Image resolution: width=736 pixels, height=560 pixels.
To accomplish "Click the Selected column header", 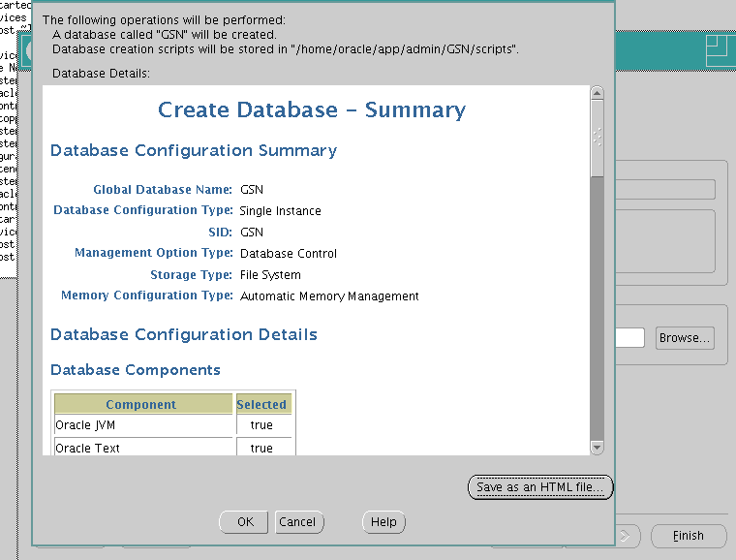I will pos(263,404).
